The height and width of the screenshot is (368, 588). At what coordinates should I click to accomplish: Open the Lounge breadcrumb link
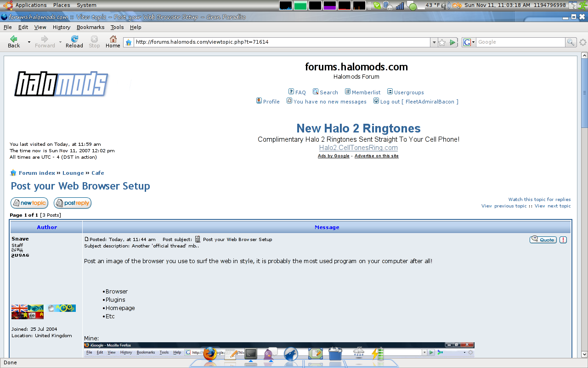pyautogui.click(x=73, y=173)
